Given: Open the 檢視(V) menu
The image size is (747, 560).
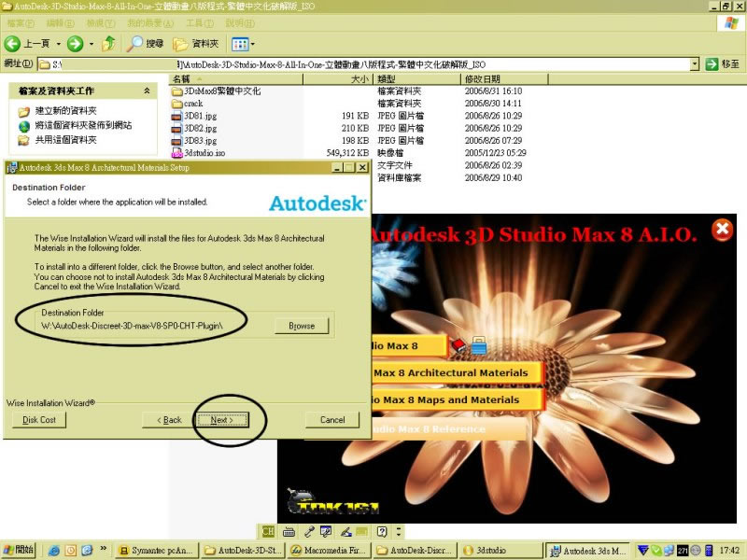Looking at the screenshot, I should pyautogui.click(x=101, y=23).
